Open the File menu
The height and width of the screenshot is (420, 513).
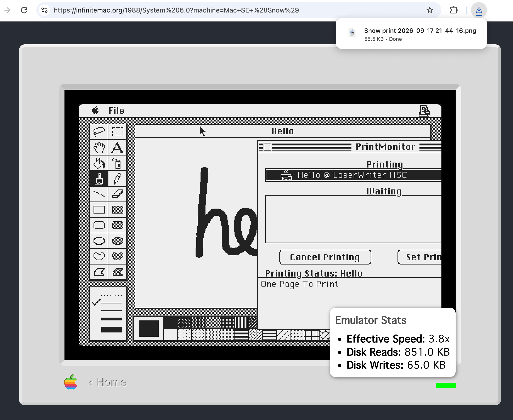point(116,111)
